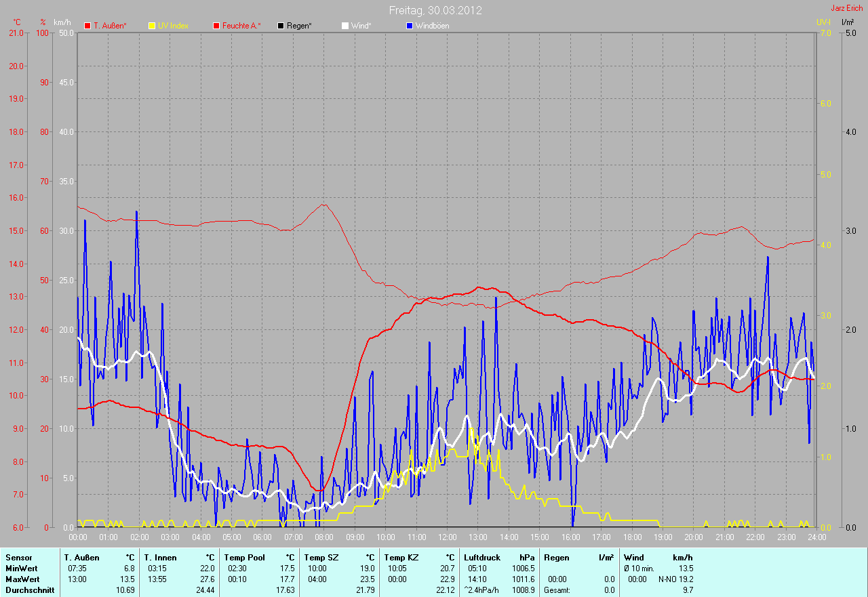Click the 06:00 marker on the time axis
The height and width of the screenshot is (597, 868).
point(262,537)
